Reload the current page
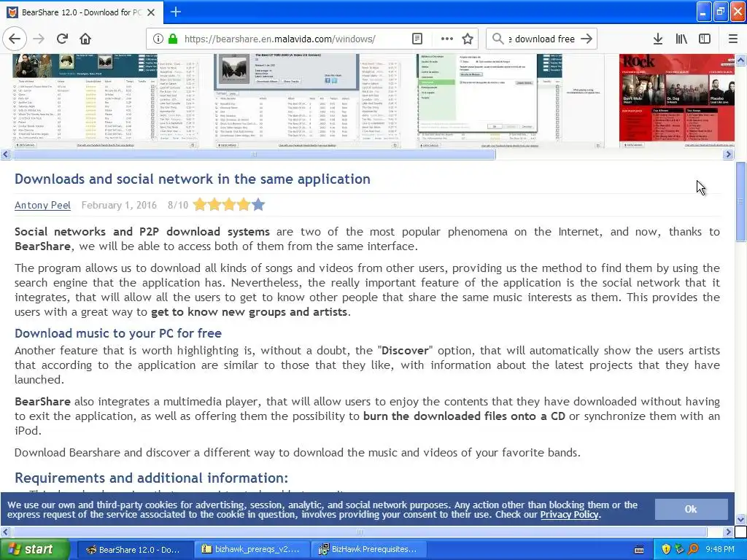The width and height of the screenshot is (747, 560). tap(62, 39)
